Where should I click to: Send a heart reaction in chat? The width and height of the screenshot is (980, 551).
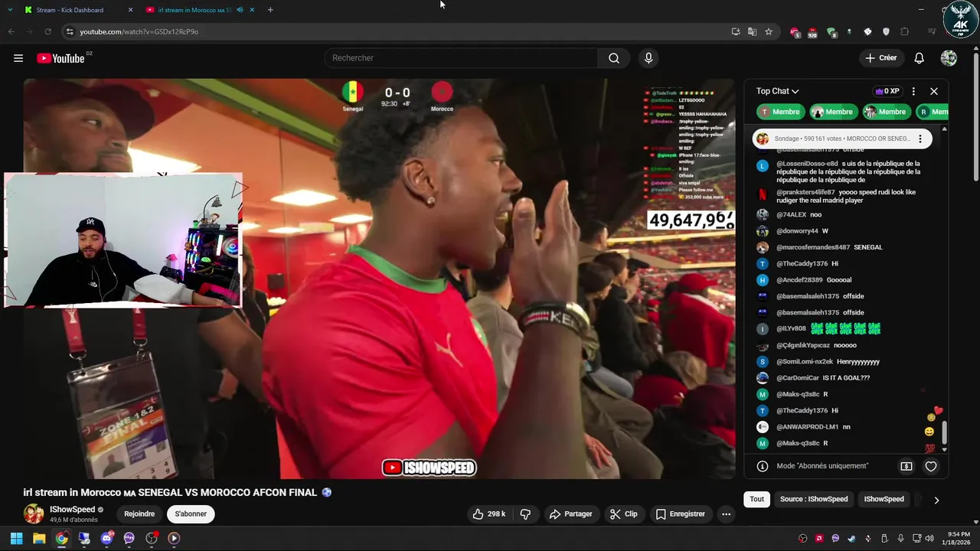pos(931,466)
